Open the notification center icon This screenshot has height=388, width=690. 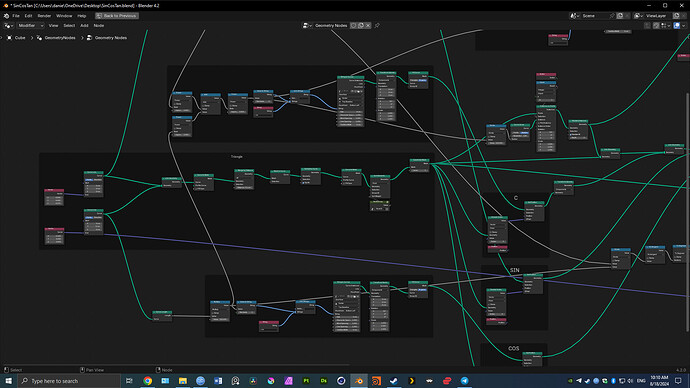679,381
